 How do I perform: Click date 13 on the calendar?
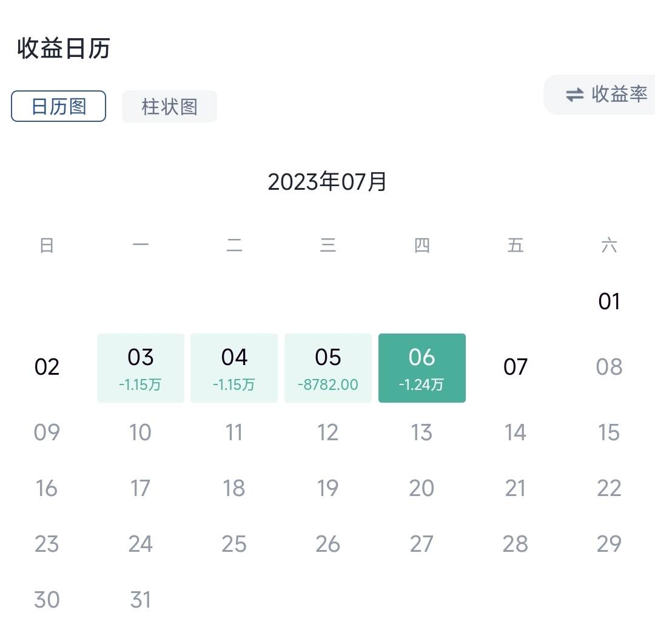click(422, 433)
